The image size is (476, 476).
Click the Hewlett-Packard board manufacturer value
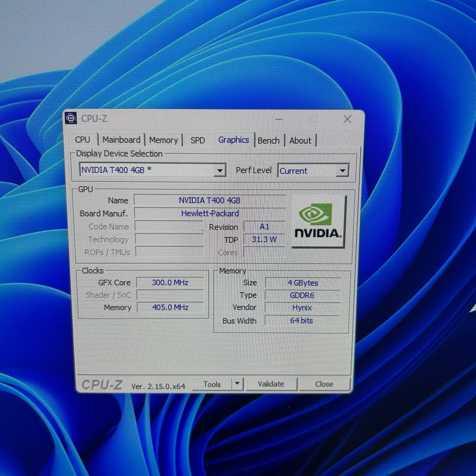click(x=210, y=213)
